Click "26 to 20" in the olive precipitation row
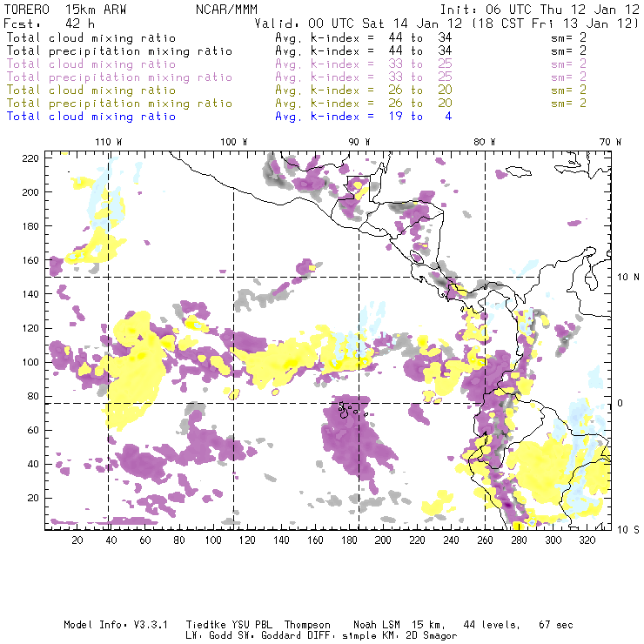The width and height of the screenshot is (644, 644). (x=420, y=103)
